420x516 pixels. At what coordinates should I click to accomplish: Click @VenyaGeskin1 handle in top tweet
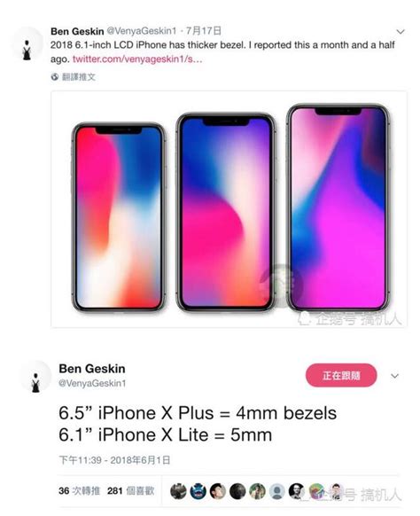point(142,31)
